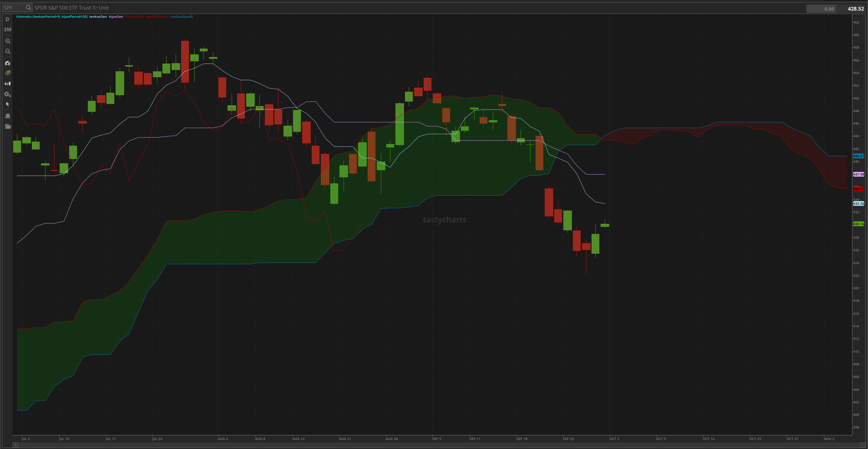Change the 3M time range selector
This screenshot has height=449, width=868.
tap(7, 30)
